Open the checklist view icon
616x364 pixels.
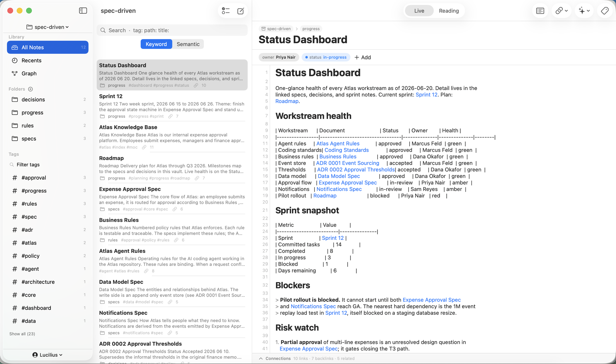click(226, 11)
